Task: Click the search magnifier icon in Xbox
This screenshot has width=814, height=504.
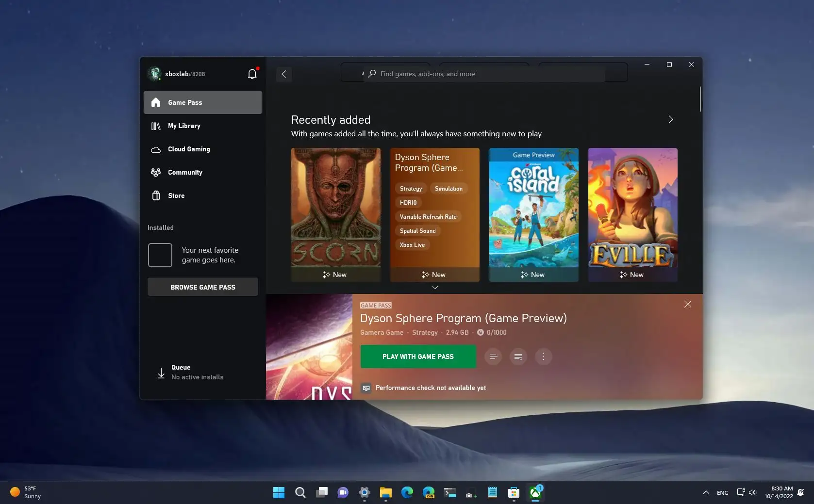Action: 372,74
